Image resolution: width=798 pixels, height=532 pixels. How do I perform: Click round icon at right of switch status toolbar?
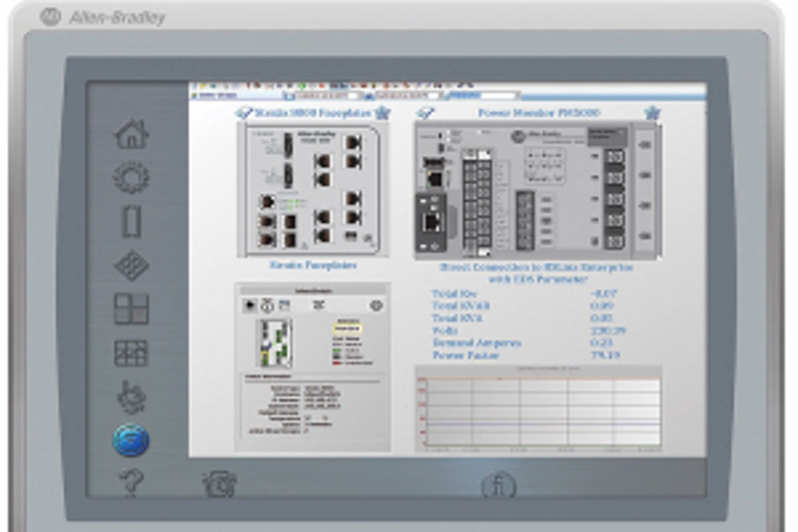(376, 306)
